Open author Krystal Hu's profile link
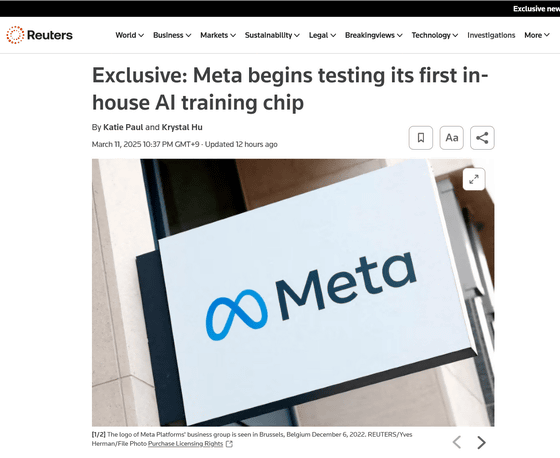Image resolution: width=560 pixels, height=458 pixels. (x=182, y=127)
